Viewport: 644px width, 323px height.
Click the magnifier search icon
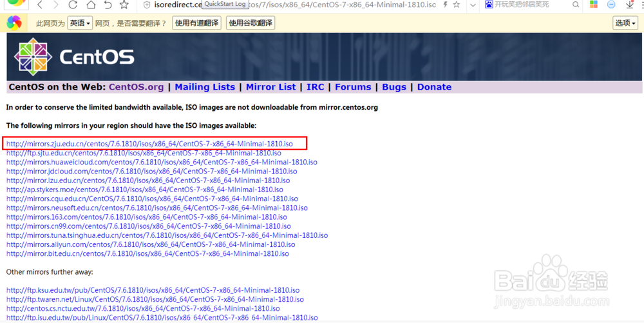[x=576, y=5]
